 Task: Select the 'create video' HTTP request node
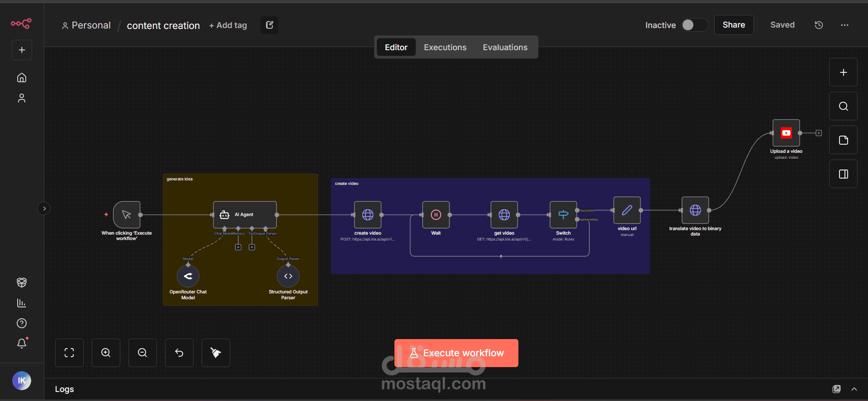pos(368,215)
